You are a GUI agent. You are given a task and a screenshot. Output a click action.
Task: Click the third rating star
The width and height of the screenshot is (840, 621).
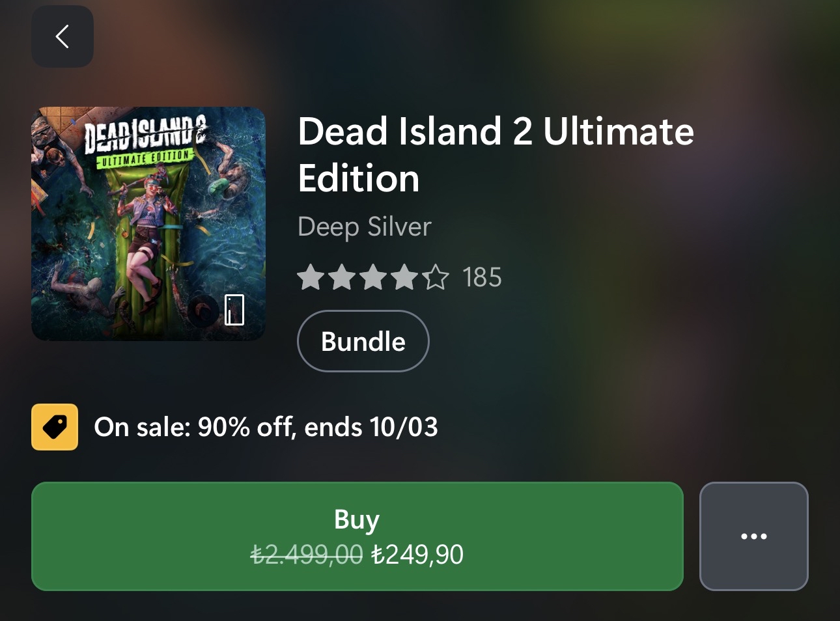click(373, 277)
